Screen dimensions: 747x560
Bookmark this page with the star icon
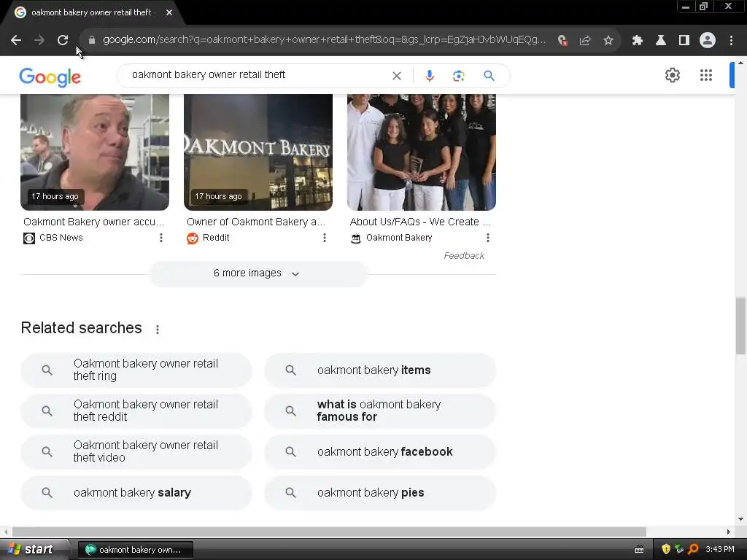tap(608, 41)
